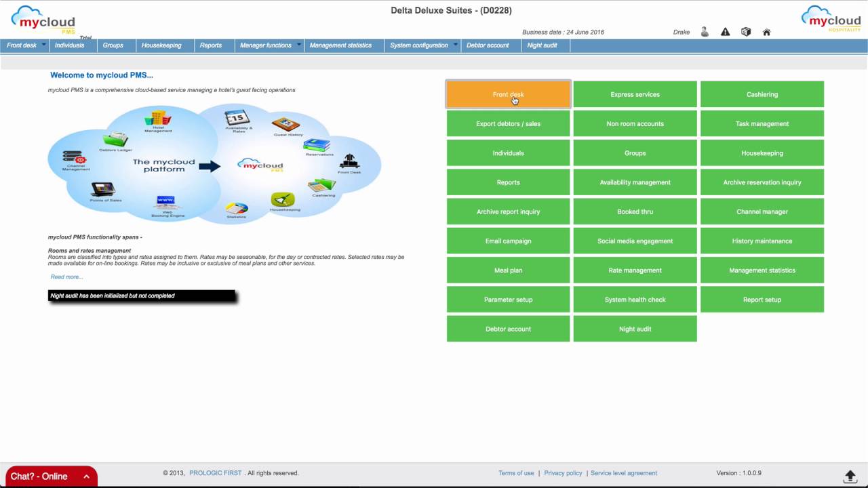Open the Express services tile
The image size is (868, 488).
tap(635, 94)
